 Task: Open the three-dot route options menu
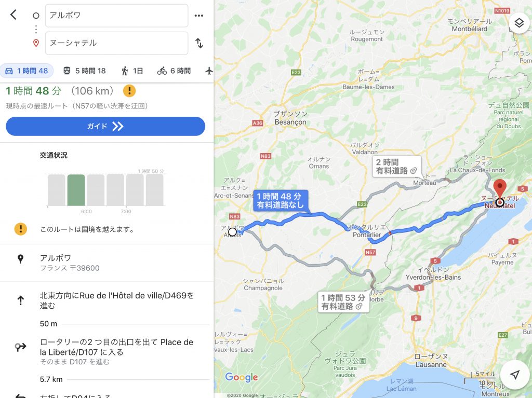pos(199,16)
